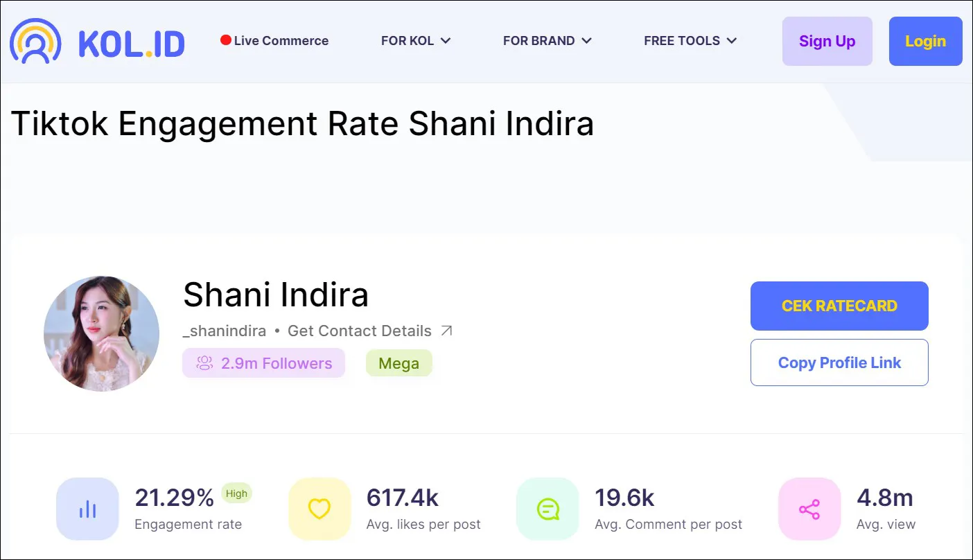Viewport: 973px width, 560px height.
Task: Click the Tiktok Engagement Rate page heading
Action: (301, 123)
